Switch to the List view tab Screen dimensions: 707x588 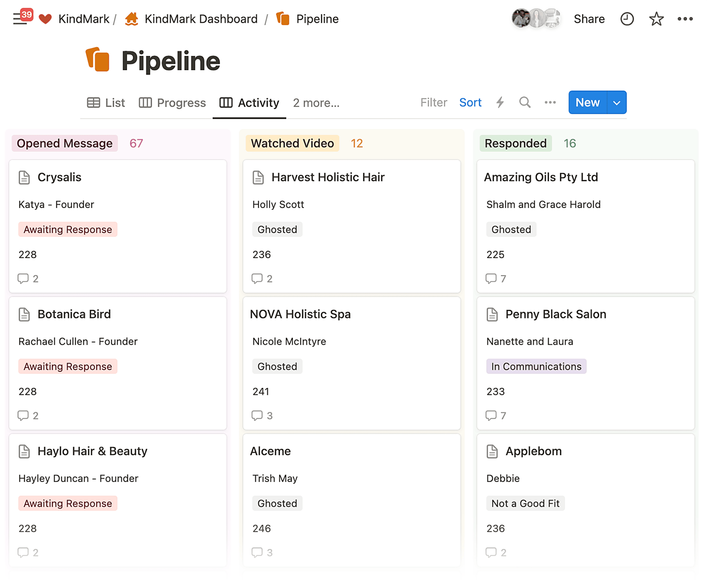[106, 103]
